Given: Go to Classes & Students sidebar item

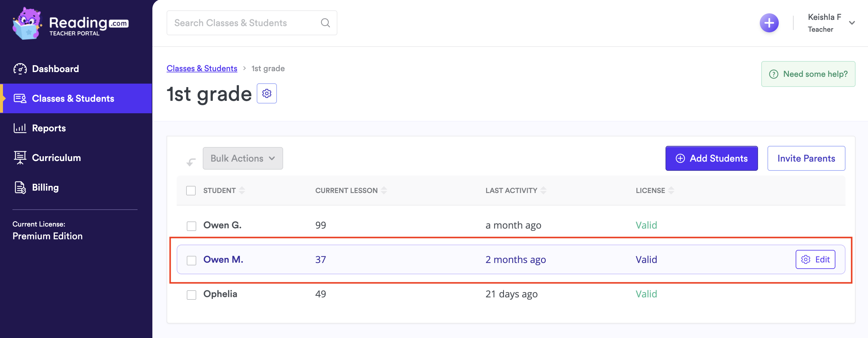Looking at the screenshot, I should coord(73,98).
